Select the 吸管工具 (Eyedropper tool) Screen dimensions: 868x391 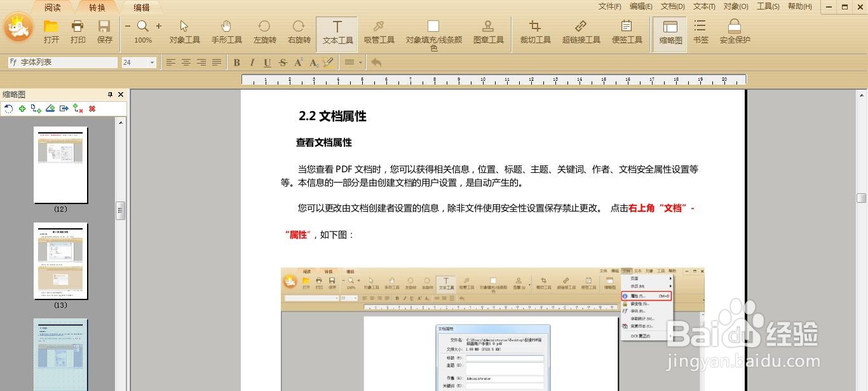click(x=379, y=32)
